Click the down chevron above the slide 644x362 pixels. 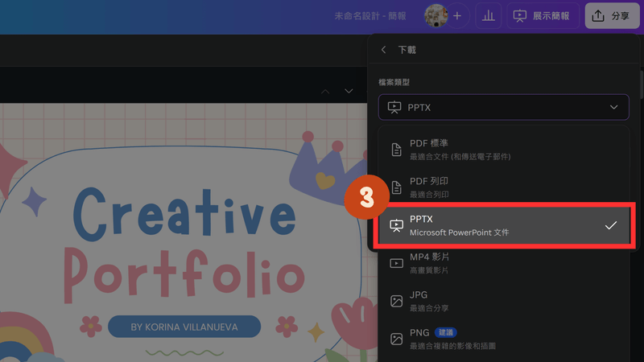pos(349,92)
